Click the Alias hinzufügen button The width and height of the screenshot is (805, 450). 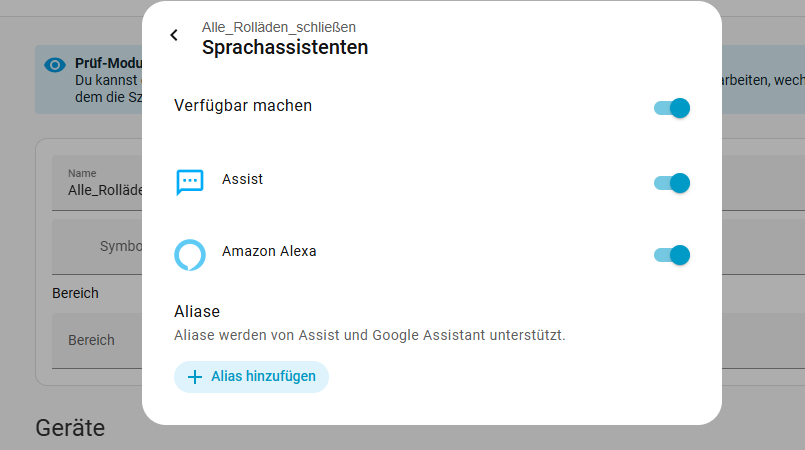click(x=251, y=377)
